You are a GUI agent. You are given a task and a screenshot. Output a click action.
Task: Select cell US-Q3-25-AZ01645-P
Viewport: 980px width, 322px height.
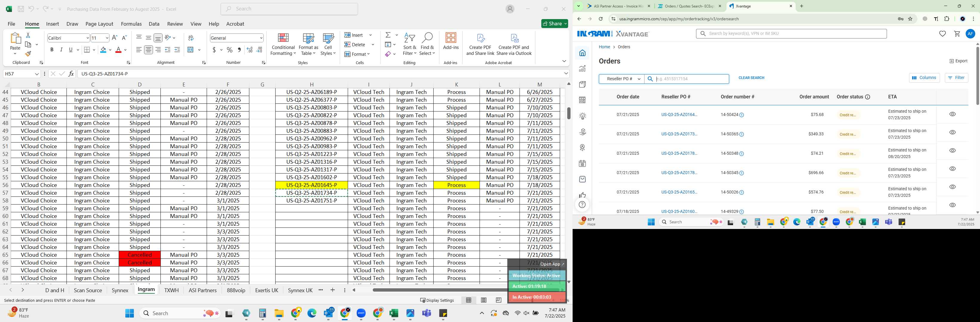pos(311,185)
